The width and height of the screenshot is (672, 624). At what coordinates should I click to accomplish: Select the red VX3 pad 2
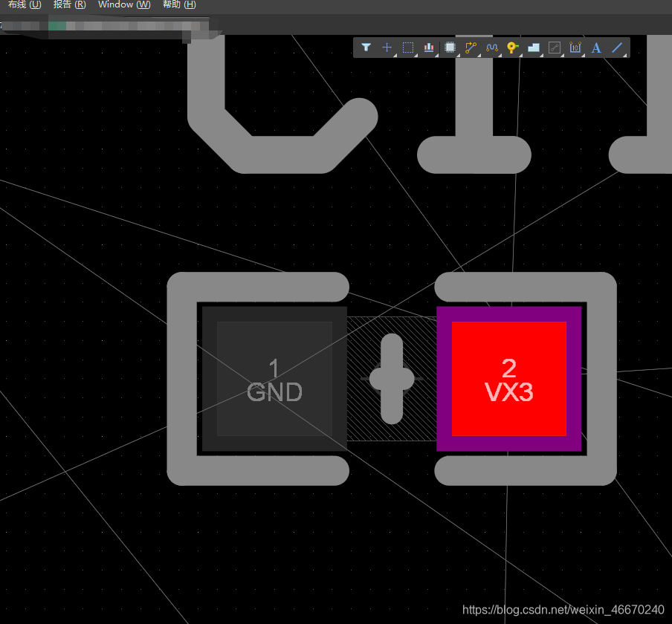(508, 379)
